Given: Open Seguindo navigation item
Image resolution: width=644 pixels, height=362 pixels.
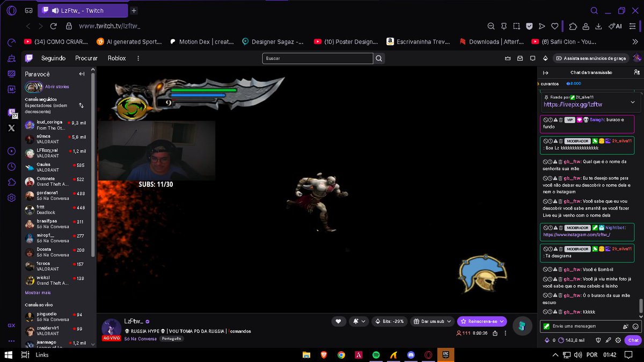Looking at the screenshot, I should (53, 58).
